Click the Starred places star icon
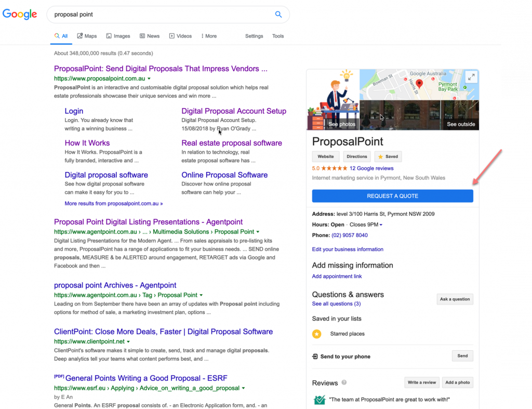This screenshot has height=409, width=532. coord(316,334)
